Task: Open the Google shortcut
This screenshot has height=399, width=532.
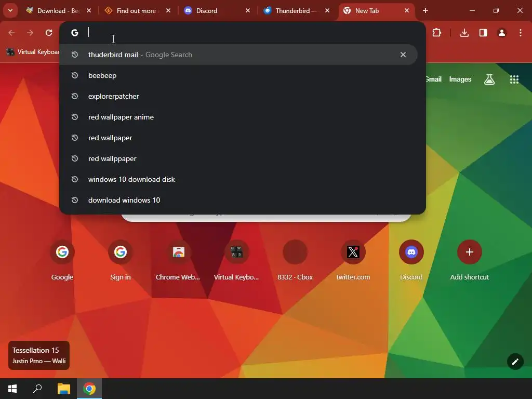Action: (x=62, y=261)
